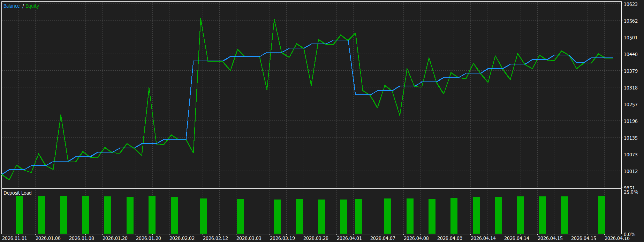Click the 10562 axis value
This screenshot has width=644, height=242.
[631, 21]
